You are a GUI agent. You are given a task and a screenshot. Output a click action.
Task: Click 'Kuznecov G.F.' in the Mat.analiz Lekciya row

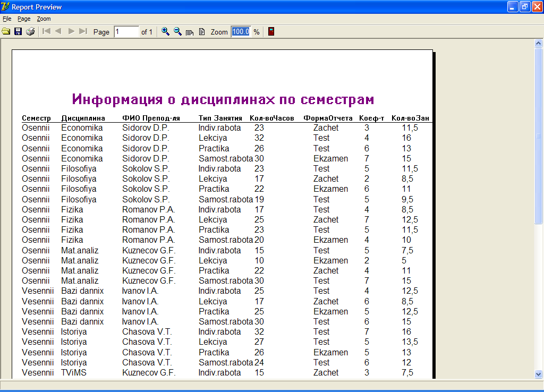(x=149, y=260)
